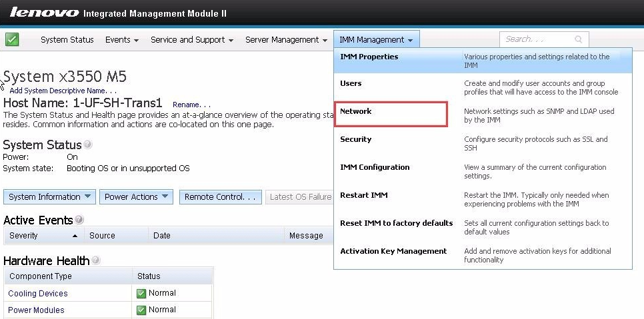Open the Events menu dropdown
Viewport: 644px width, 319px height.
122,40
